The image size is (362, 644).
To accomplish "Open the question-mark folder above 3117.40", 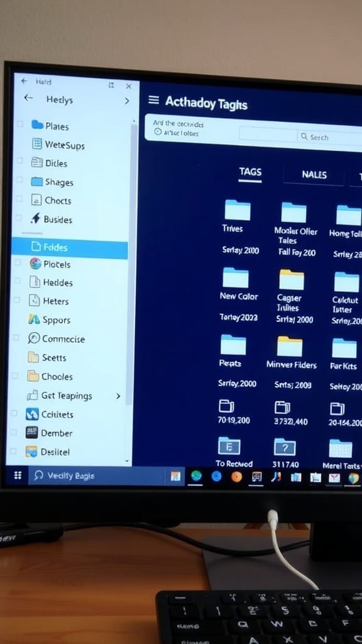I will (285, 447).
